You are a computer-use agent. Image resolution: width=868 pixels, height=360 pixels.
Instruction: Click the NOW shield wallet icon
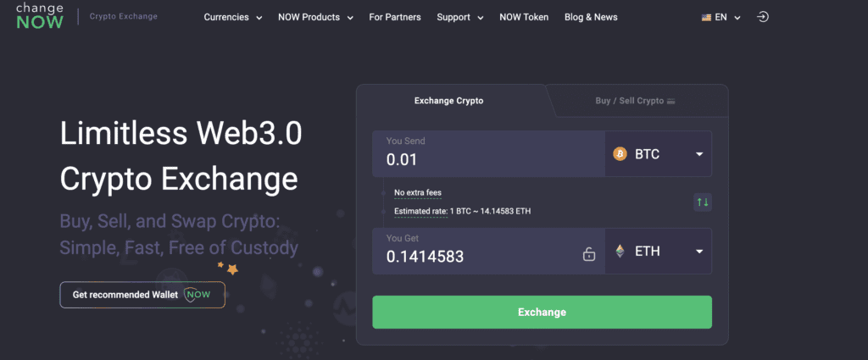point(198,295)
